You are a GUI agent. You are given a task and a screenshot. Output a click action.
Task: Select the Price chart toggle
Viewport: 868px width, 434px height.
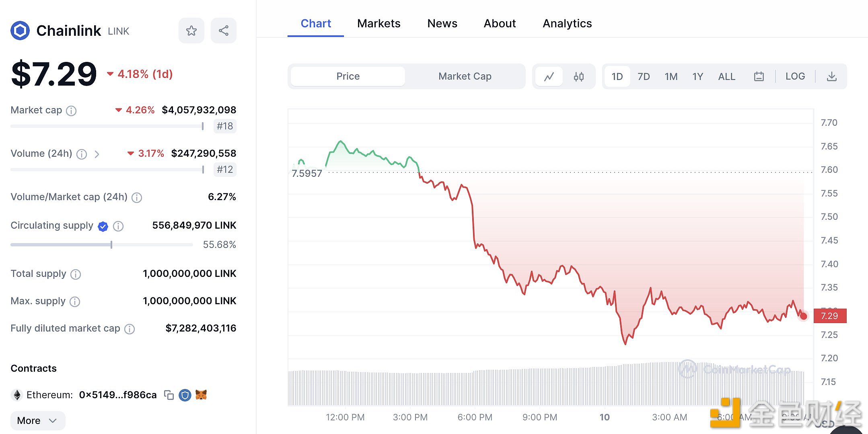coord(348,76)
